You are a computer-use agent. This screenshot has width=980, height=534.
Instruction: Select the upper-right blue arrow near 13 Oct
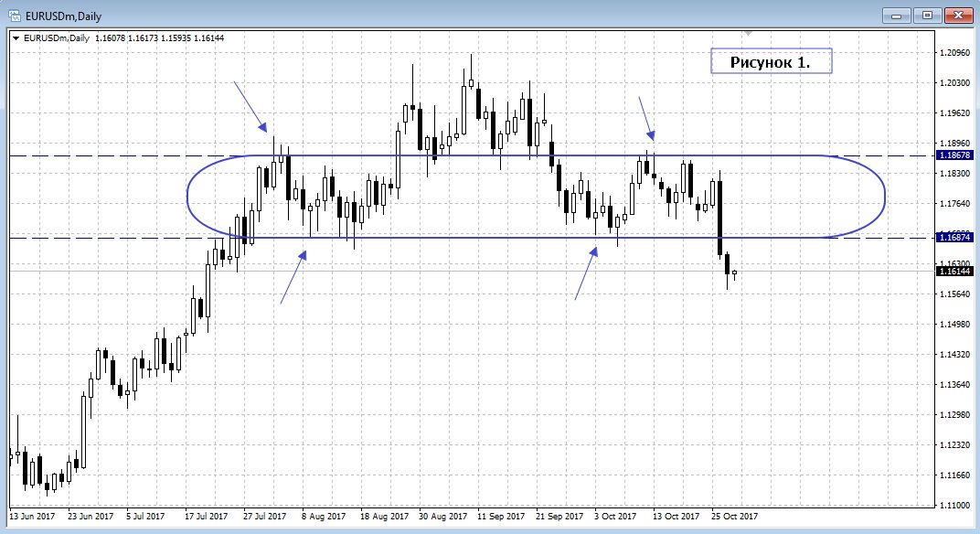[645, 118]
